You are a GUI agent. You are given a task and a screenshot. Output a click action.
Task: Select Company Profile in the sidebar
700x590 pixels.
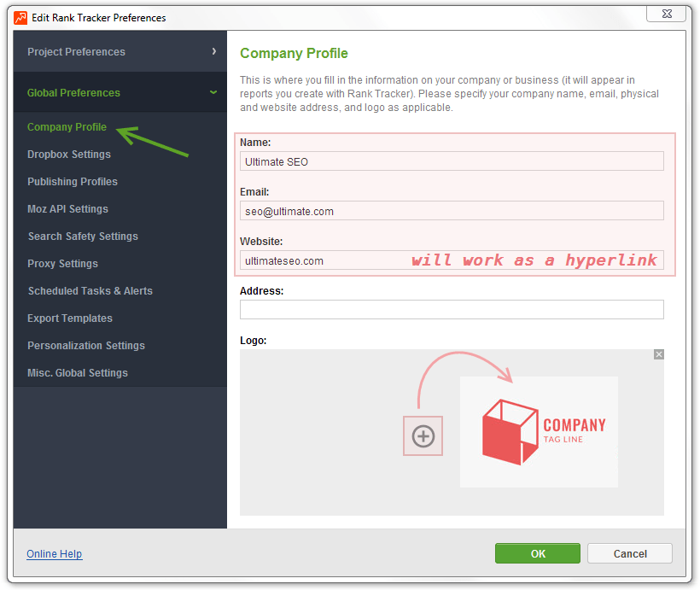(x=67, y=126)
